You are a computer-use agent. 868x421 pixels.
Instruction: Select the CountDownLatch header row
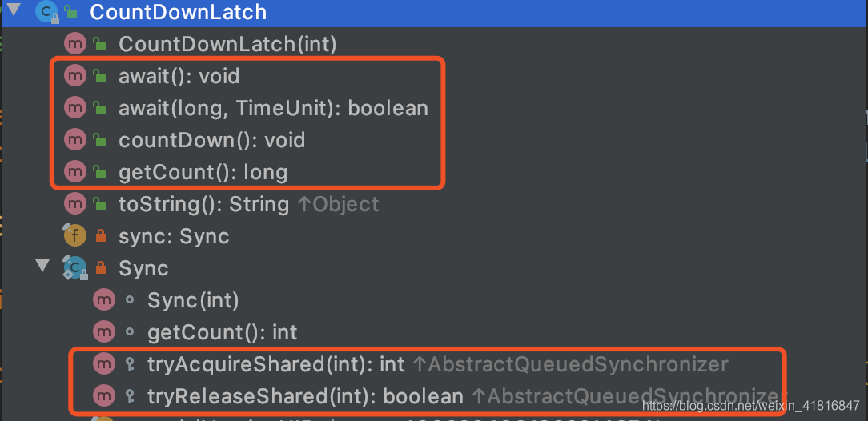click(x=434, y=13)
